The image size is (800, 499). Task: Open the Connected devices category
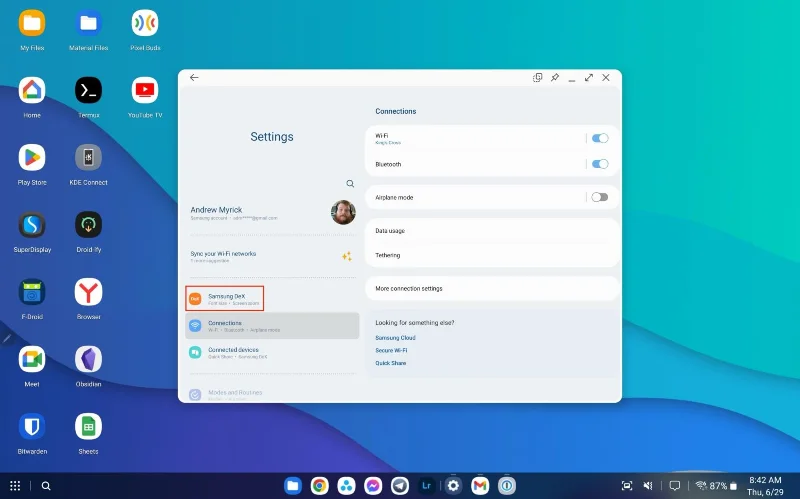272,353
